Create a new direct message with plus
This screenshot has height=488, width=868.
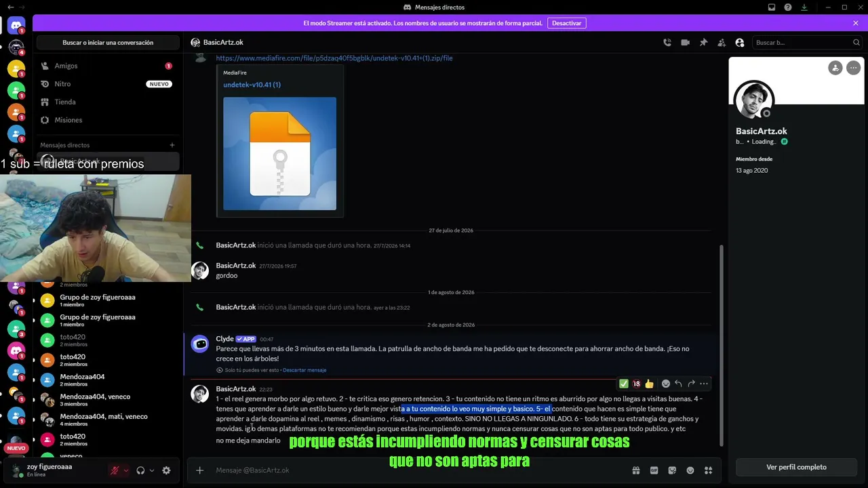tap(172, 145)
